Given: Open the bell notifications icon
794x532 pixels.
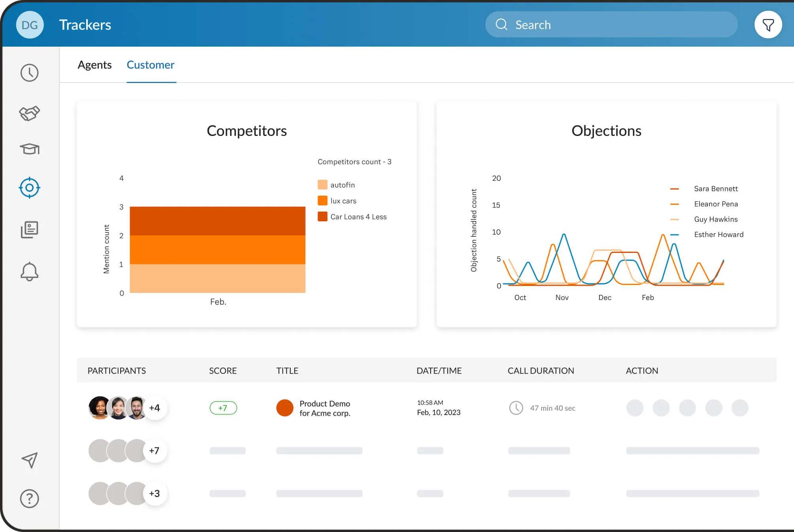Looking at the screenshot, I should pos(30,272).
